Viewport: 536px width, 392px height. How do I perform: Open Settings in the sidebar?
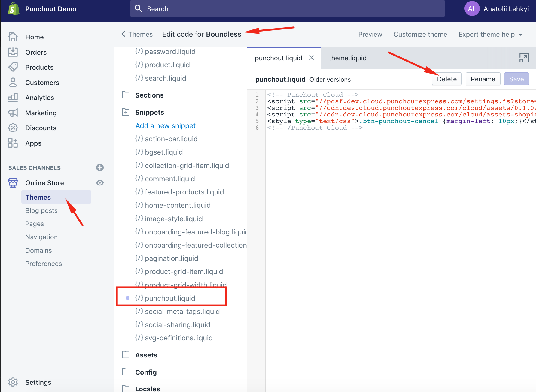point(38,382)
